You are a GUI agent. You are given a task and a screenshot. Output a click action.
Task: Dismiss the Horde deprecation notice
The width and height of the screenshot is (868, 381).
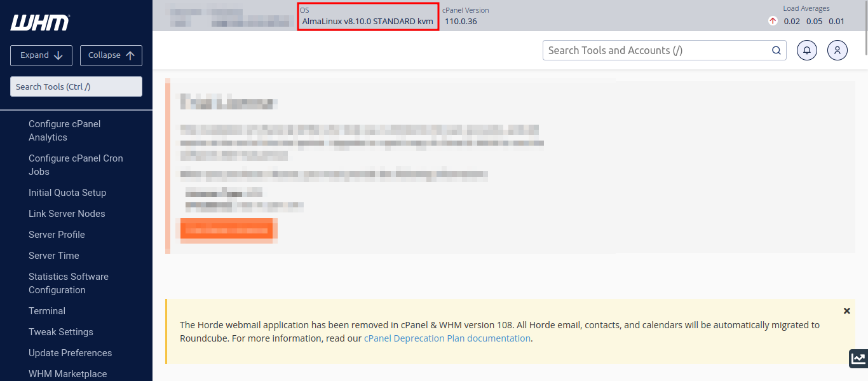[x=846, y=311]
